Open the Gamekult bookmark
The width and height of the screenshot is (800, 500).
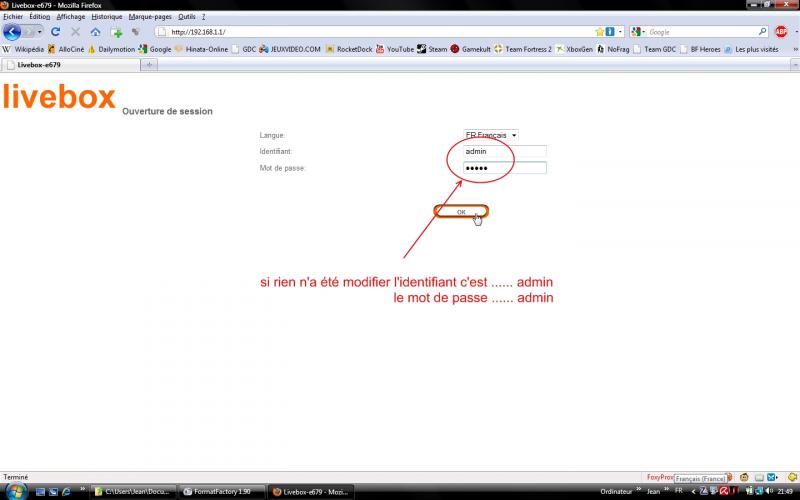tap(470, 49)
